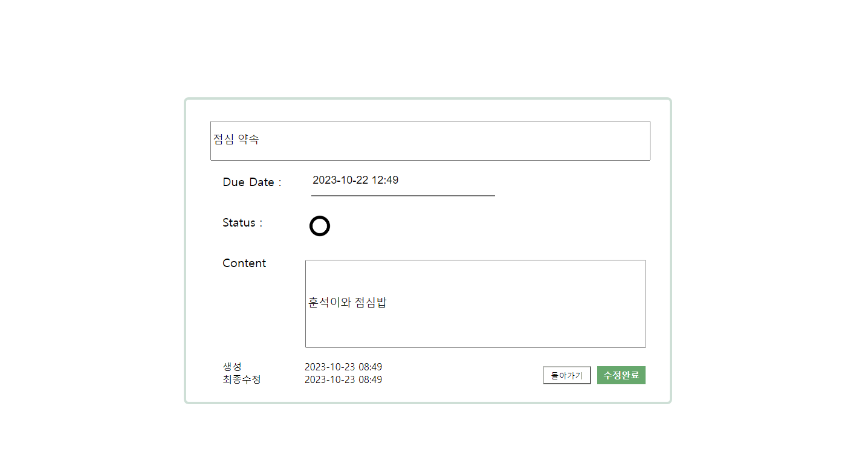
Task: Click the green 수정완료 button
Action: tap(621, 375)
